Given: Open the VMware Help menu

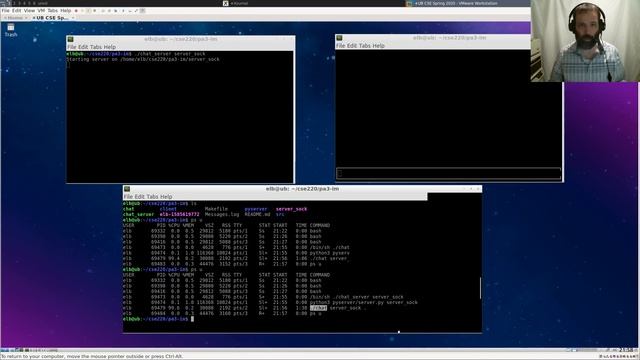Looking at the screenshot, I should click(x=66, y=10).
